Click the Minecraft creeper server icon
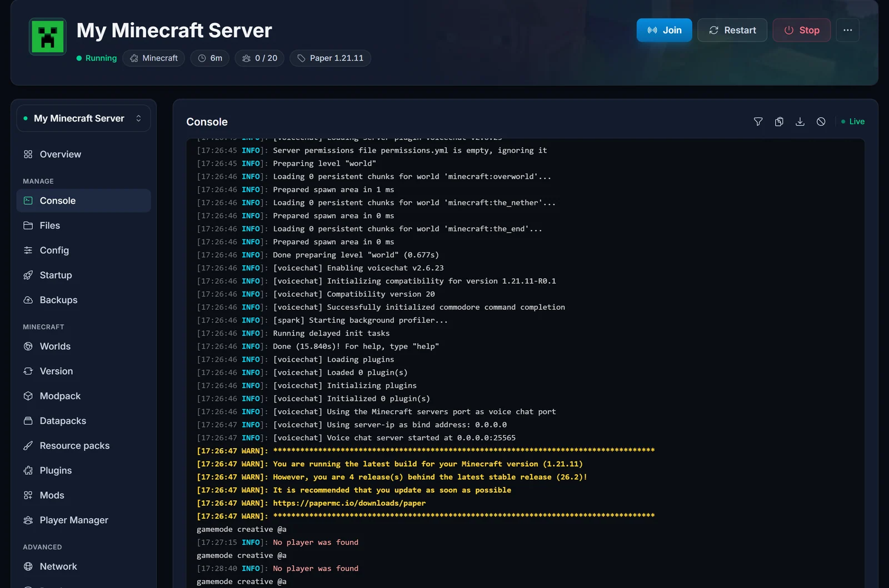 click(x=48, y=37)
